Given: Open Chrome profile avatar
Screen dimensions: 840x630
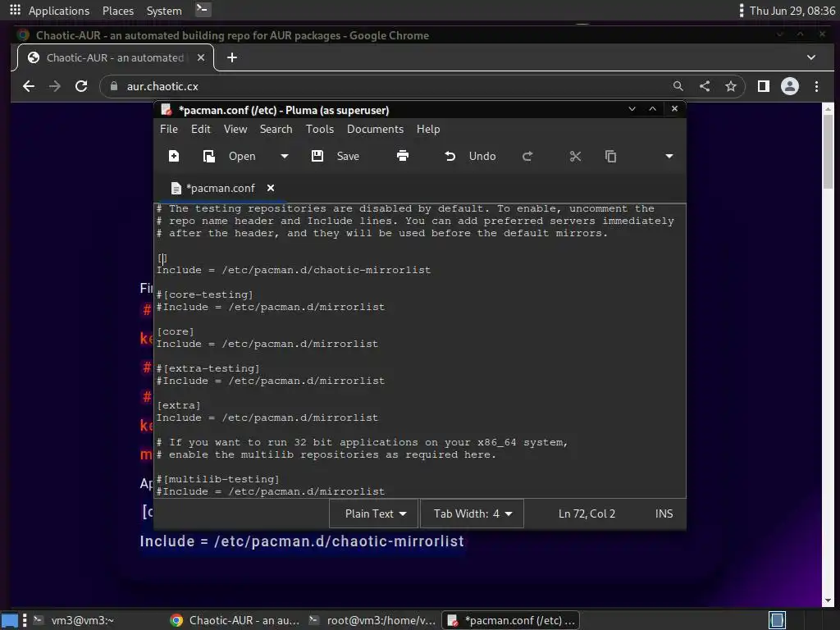Looking at the screenshot, I should (790, 86).
